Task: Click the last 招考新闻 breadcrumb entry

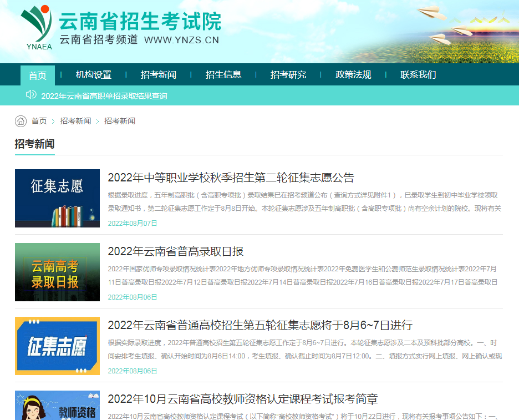Action: pos(120,121)
